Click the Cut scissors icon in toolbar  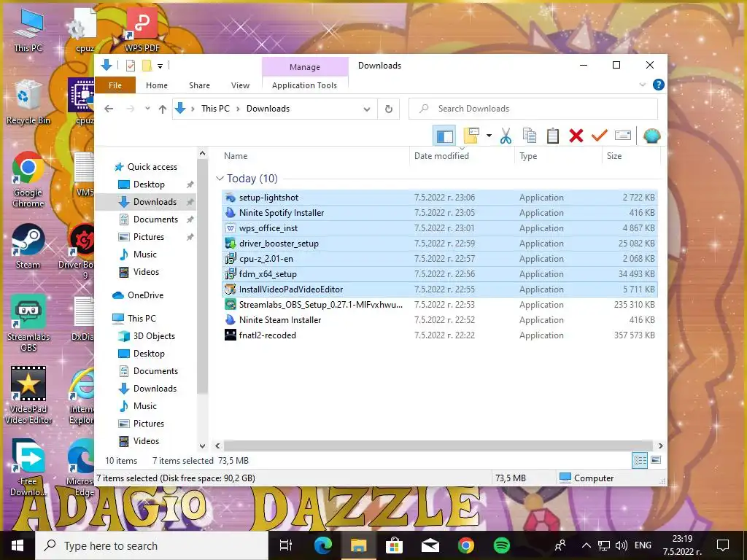(x=506, y=136)
